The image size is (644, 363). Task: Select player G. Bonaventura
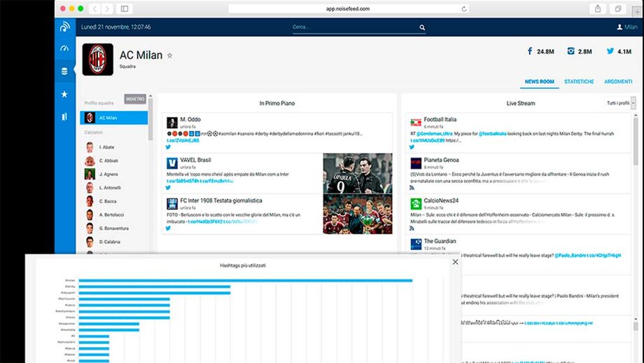(x=114, y=228)
